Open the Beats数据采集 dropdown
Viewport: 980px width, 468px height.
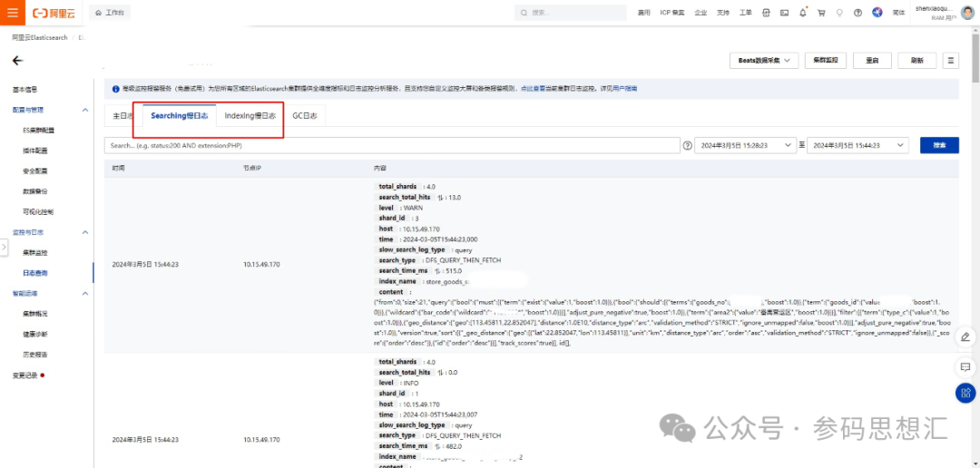[764, 61]
